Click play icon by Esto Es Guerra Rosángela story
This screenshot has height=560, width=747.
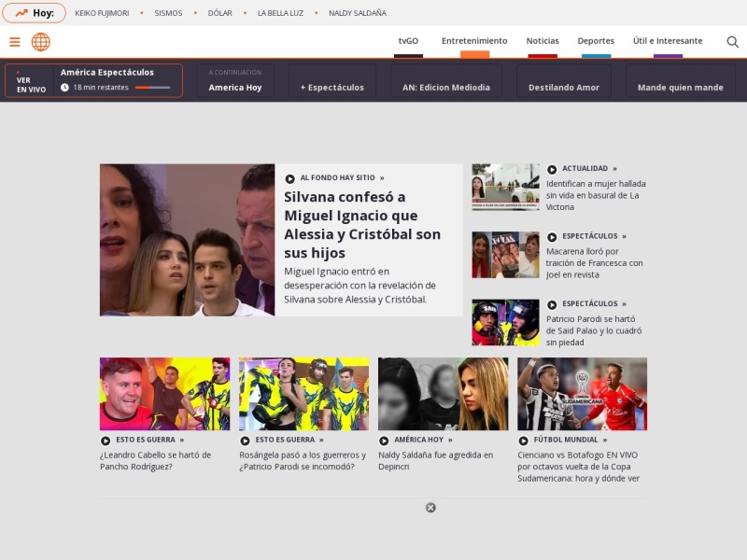pos(245,441)
